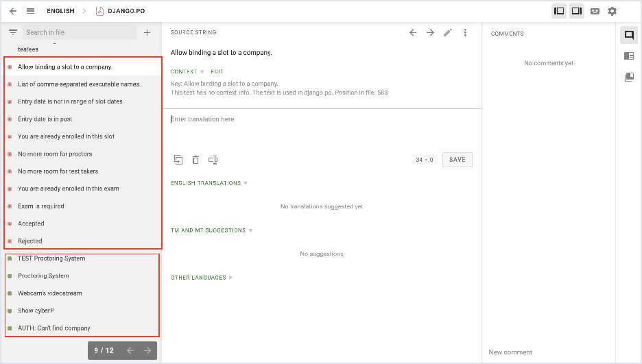The height and width of the screenshot is (364, 642).
Task: Clear translation with the trash icon
Action: [195, 160]
